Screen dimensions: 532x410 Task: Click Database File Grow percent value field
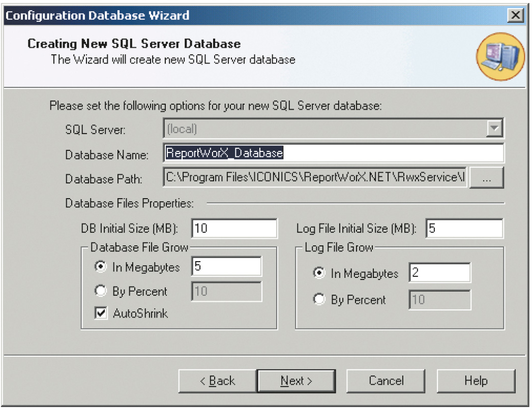pos(226,291)
